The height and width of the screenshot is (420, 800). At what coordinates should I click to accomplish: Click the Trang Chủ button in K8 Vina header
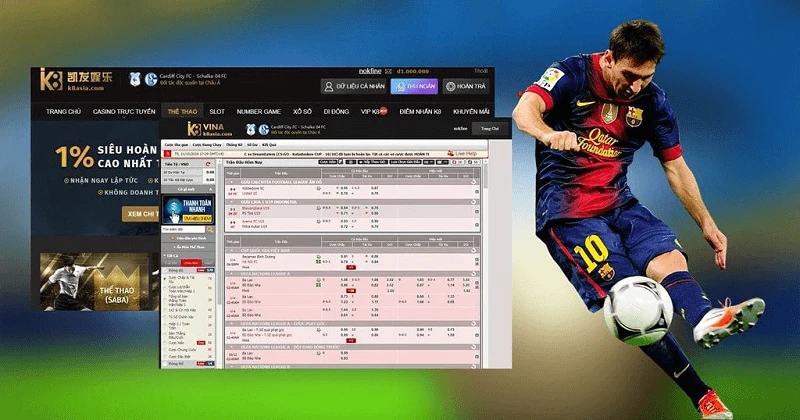490,129
